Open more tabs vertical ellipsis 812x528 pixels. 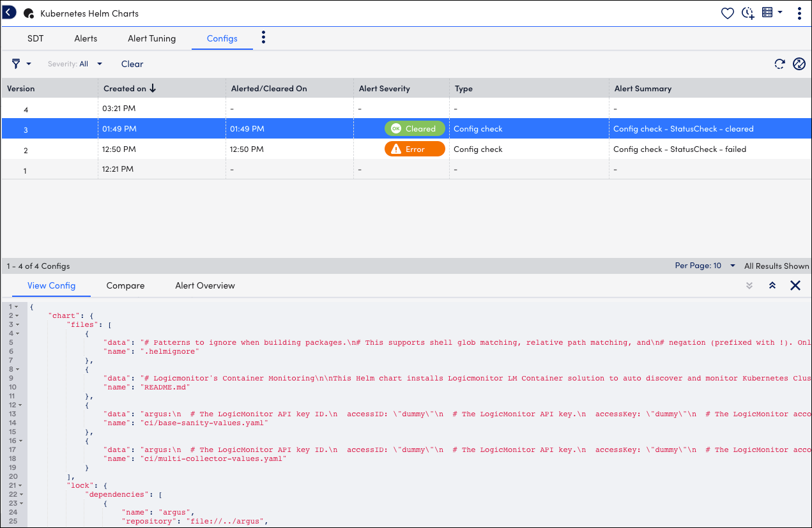[263, 38]
